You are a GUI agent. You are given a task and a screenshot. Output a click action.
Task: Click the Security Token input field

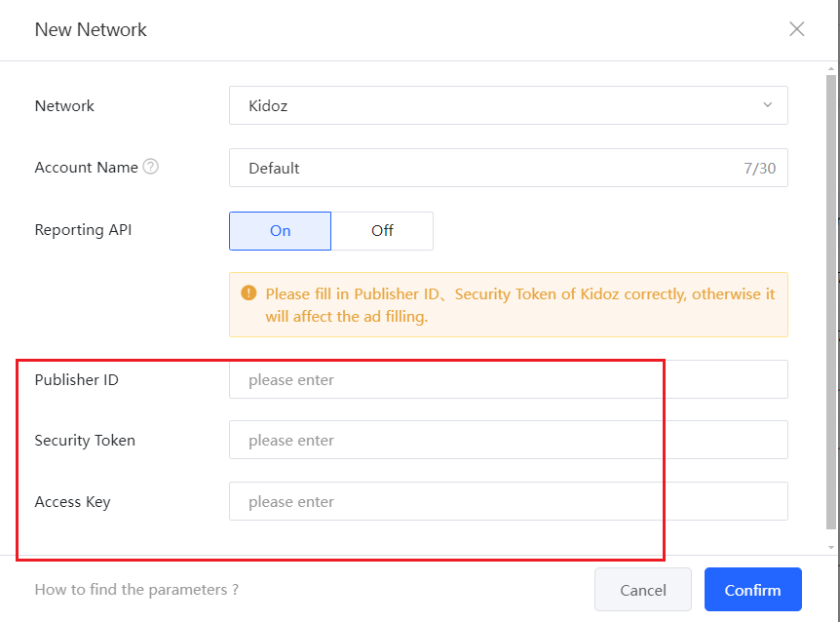507,440
